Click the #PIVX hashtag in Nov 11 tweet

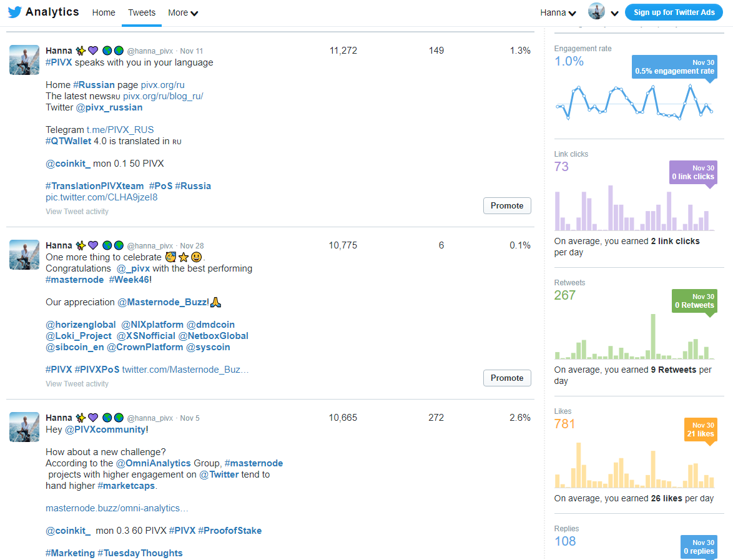(x=59, y=62)
